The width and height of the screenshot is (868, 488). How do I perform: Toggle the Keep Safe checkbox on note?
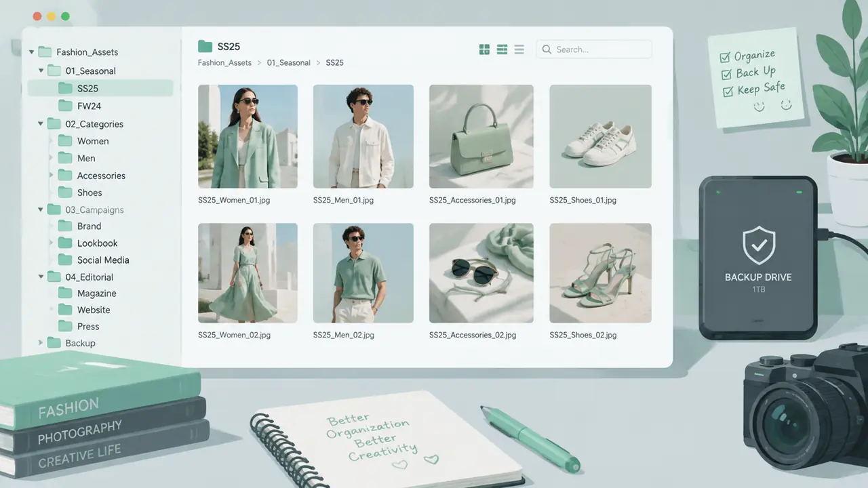pos(728,91)
